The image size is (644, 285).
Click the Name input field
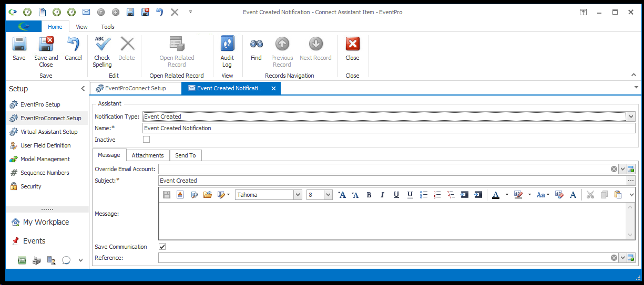click(x=389, y=128)
